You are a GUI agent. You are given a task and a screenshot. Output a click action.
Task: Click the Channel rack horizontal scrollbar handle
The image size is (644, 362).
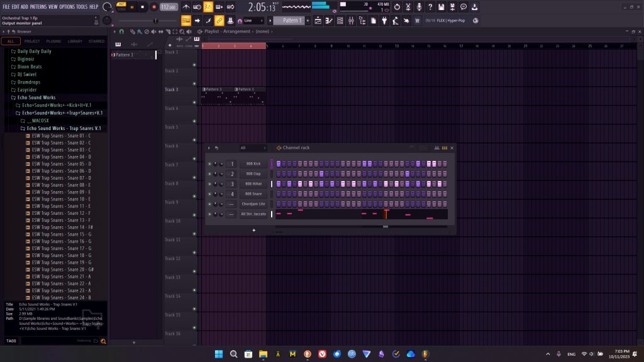tap(386, 226)
